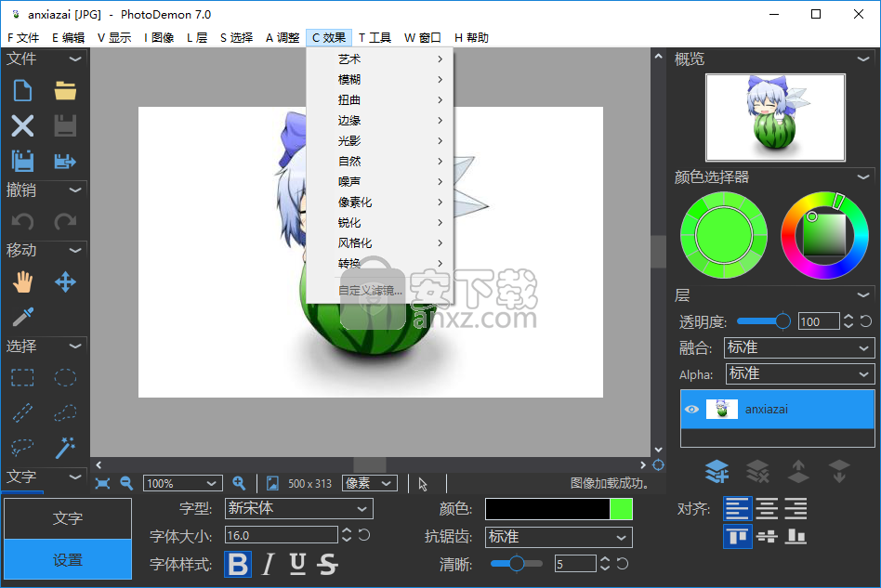Select the rectangular selection tool
The image size is (881, 588).
point(22,377)
